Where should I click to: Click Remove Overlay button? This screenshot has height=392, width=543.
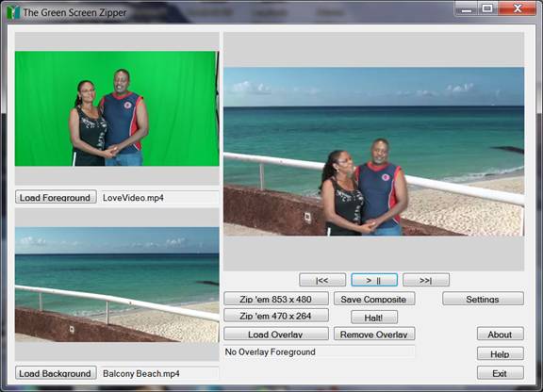coord(374,334)
